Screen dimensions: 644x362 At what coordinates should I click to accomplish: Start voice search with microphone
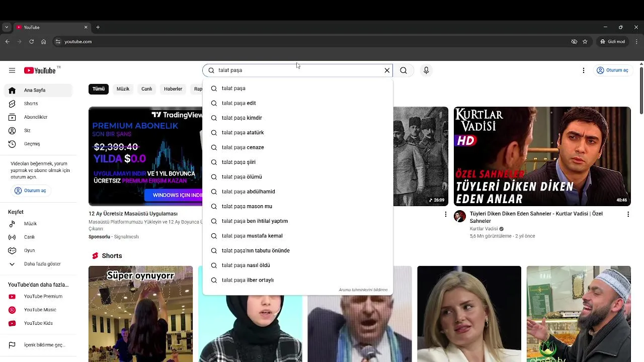(x=426, y=70)
